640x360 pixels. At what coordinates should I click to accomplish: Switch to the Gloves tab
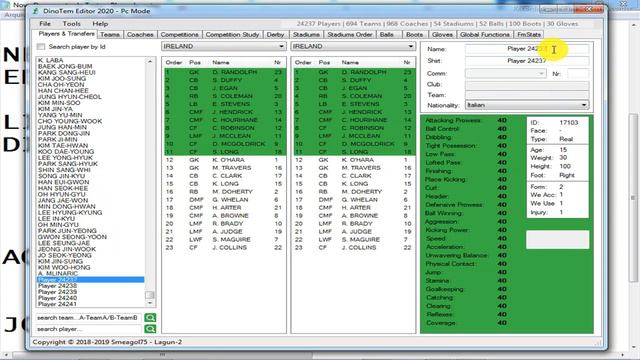tap(442, 35)
